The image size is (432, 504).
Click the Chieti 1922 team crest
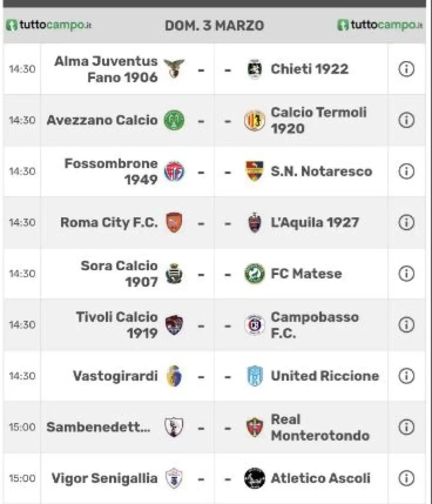point(254,69)
